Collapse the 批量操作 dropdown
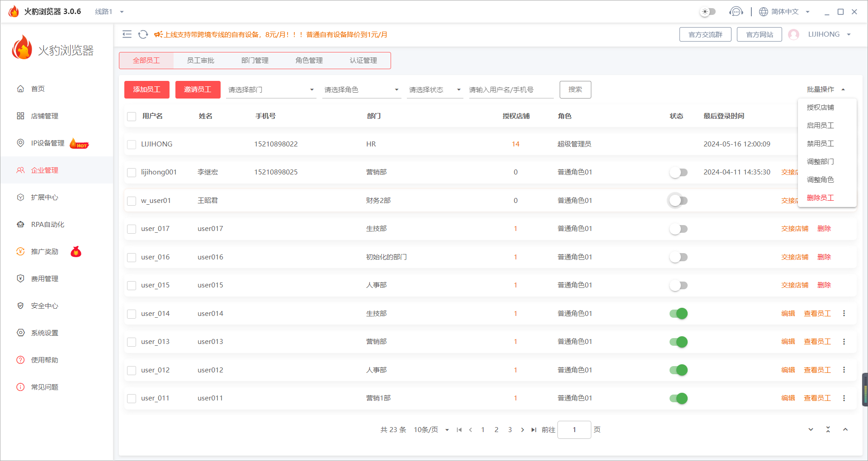This screenshot has width=868, height=461. pos(826,89)
